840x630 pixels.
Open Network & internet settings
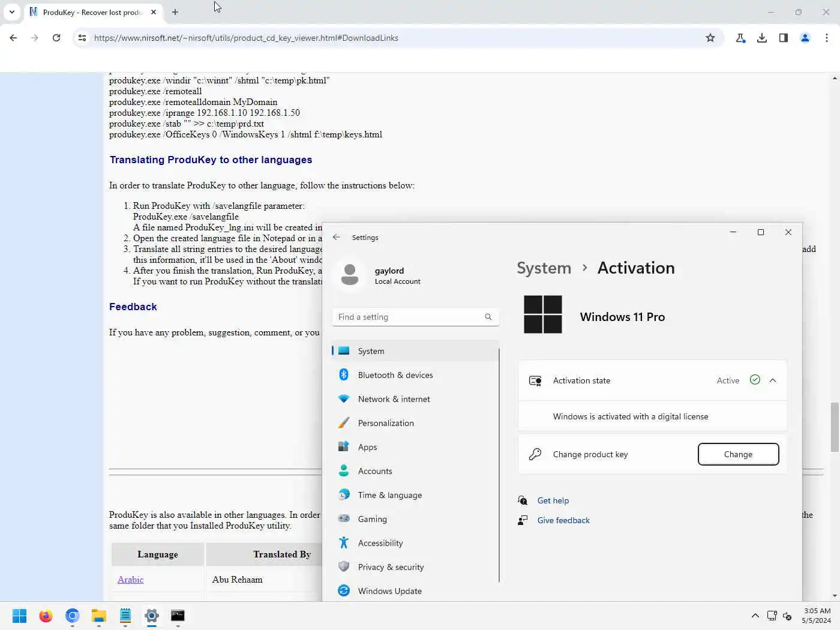click(x=415, y=399)
